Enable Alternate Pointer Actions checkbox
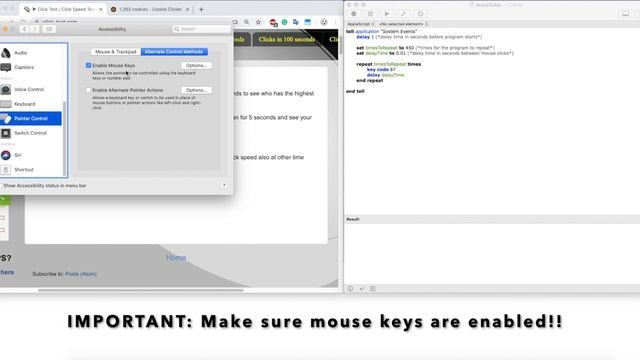The width and height of the screenshot is (640, 360). (x=88, y=90)
